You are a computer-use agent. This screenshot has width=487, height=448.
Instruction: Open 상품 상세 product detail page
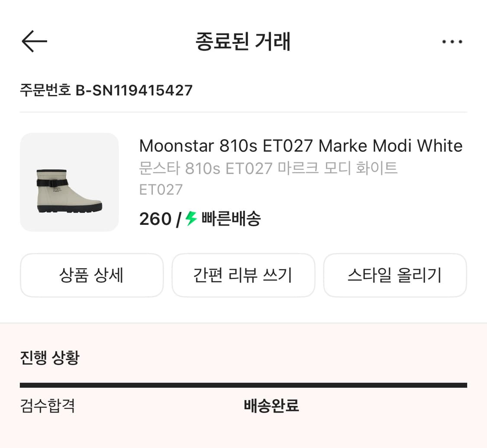click(x=91, y=276)
